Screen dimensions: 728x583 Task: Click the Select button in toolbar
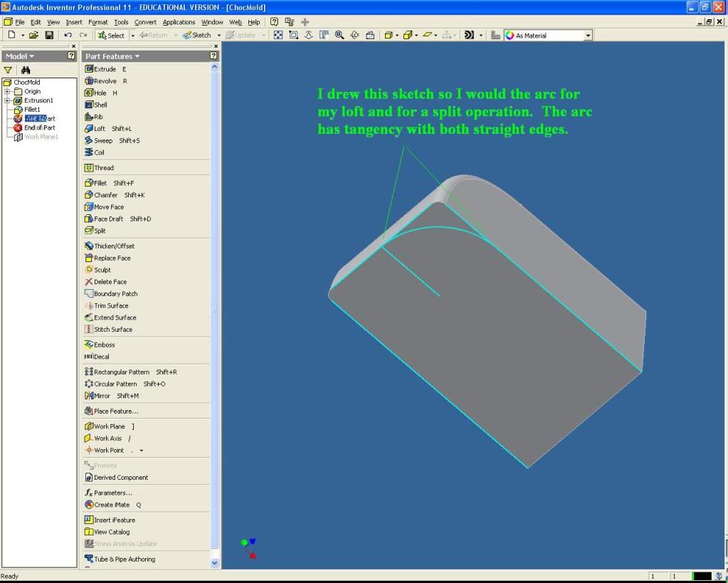(x=111, y=35)
